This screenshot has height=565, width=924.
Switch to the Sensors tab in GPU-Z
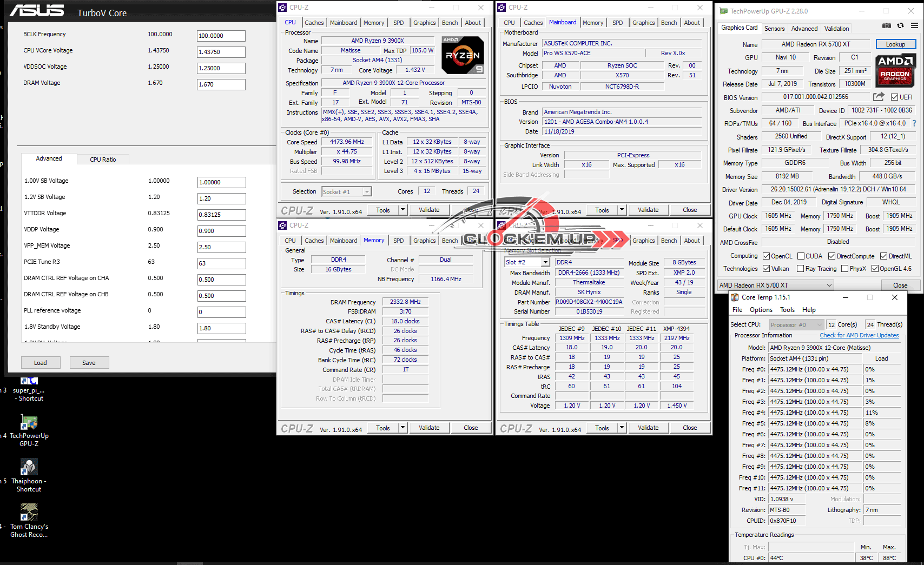774,29
